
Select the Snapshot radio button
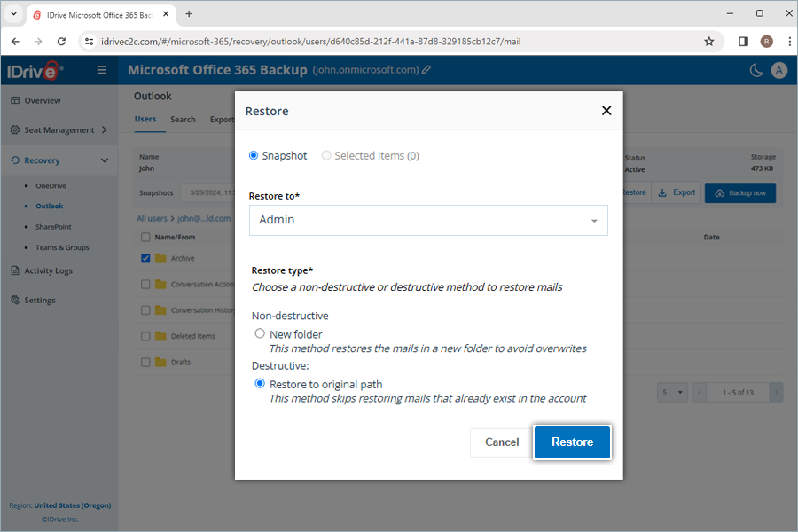(254, 155)
